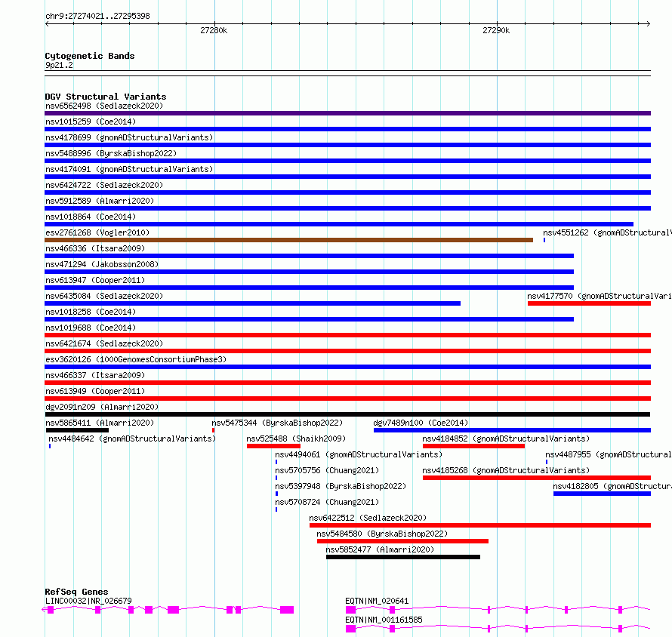This screenshot has width=672, height=637.
Task: Select the nsv4184852 red variant bar
Action: [x=473, y=446]
